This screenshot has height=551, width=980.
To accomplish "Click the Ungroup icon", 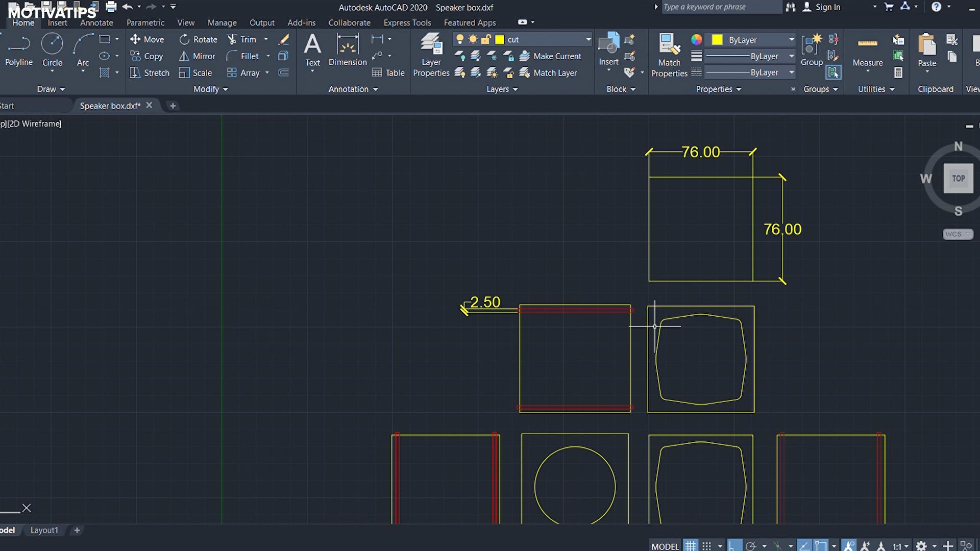I will 834,39.
